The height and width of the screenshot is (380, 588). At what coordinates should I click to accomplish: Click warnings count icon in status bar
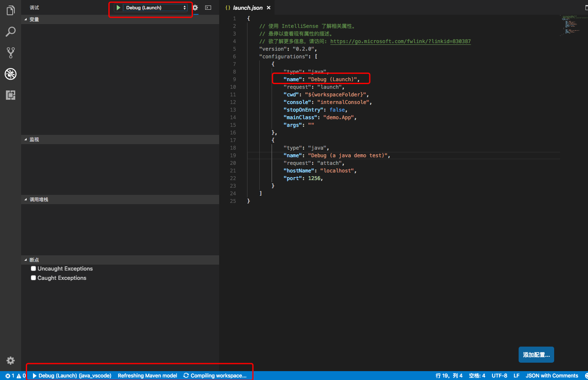click(21, 376)
